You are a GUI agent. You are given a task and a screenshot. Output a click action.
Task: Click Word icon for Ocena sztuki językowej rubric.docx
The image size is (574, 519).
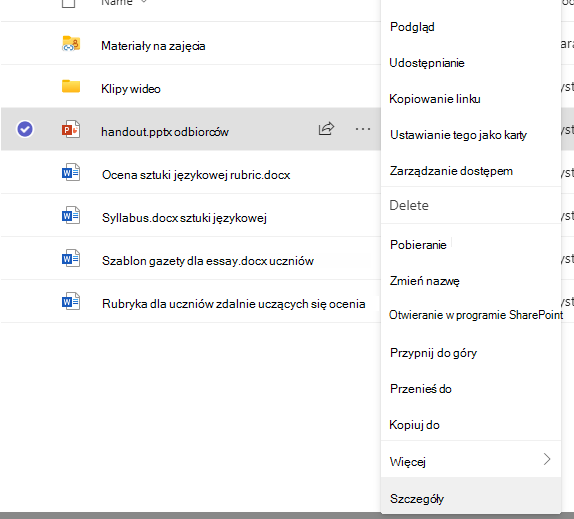(71, 172)
